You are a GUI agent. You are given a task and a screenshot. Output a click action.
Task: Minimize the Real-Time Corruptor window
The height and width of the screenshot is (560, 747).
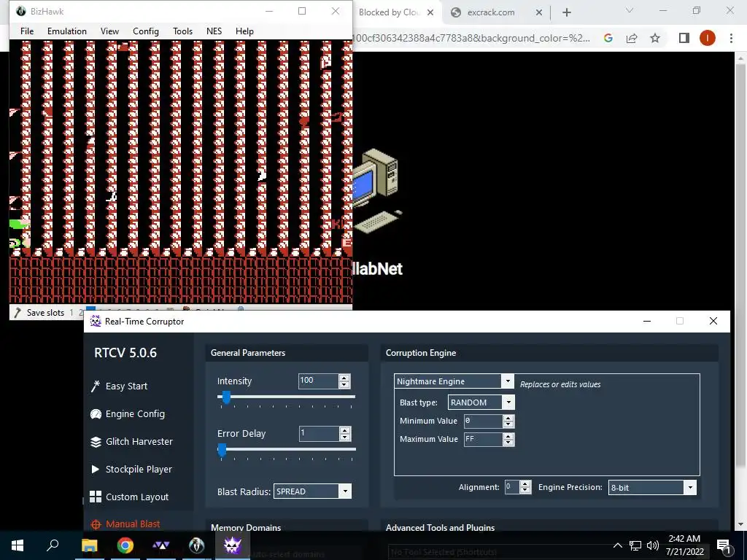point(647,322)
